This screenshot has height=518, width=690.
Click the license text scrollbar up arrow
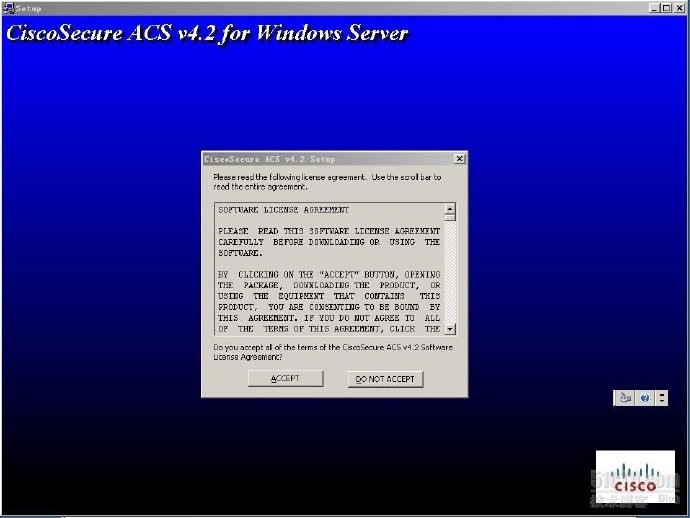pyautogui.click(x=450, y=209)
